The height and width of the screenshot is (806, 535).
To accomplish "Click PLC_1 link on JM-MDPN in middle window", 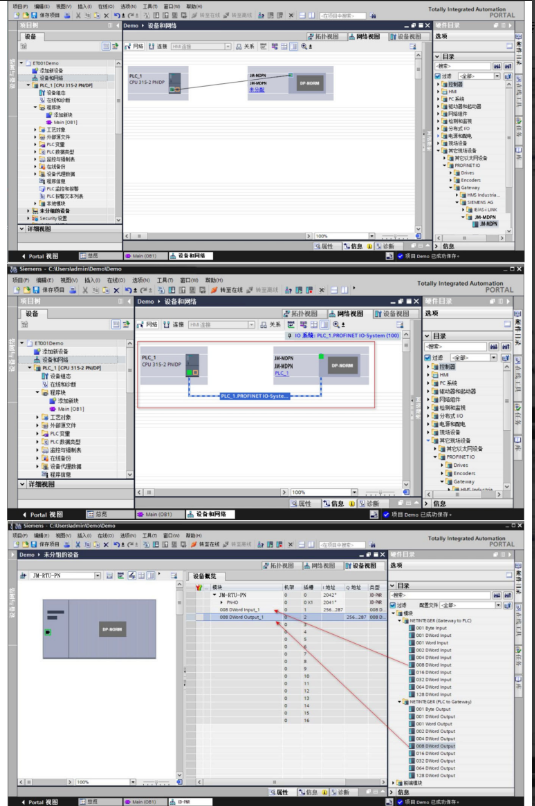I will point(281,373).
